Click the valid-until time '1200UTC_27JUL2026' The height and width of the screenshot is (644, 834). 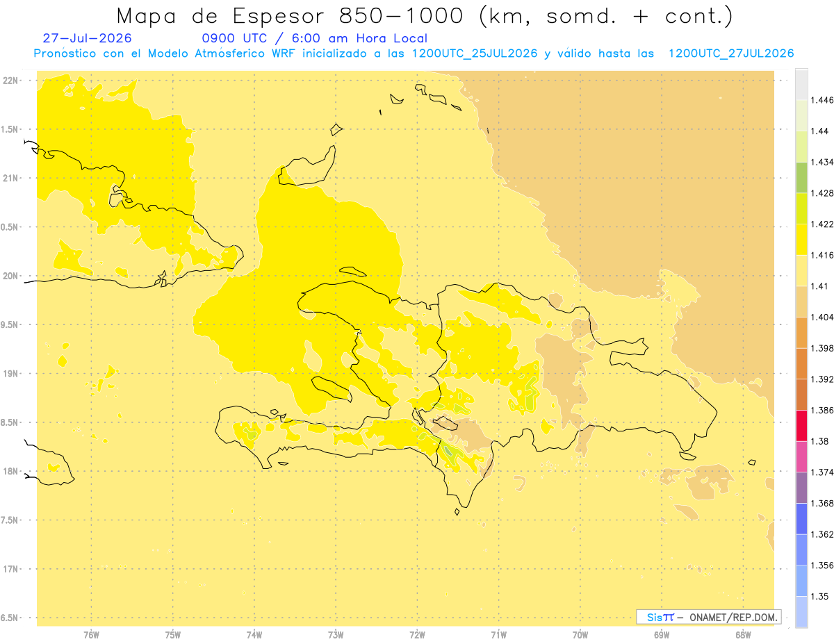[x=730, y=53]
